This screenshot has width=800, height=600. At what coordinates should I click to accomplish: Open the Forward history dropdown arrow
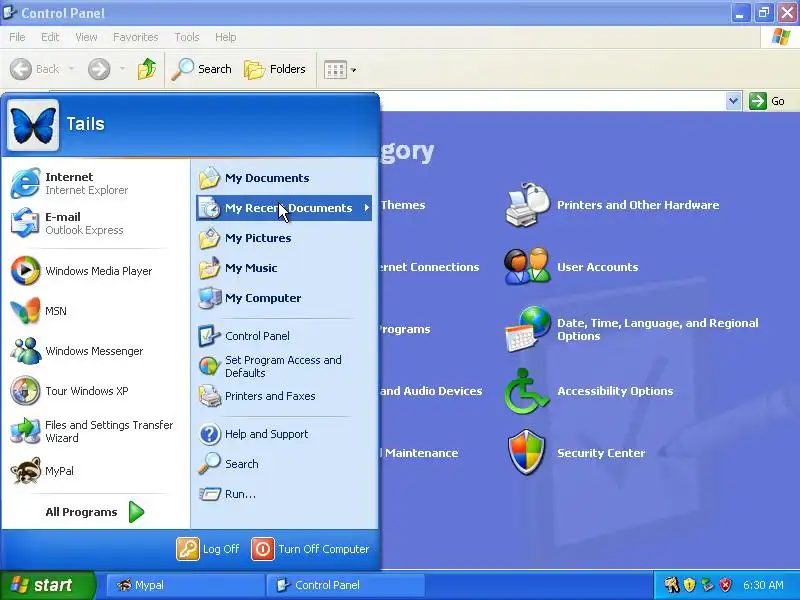pos(122,69)
